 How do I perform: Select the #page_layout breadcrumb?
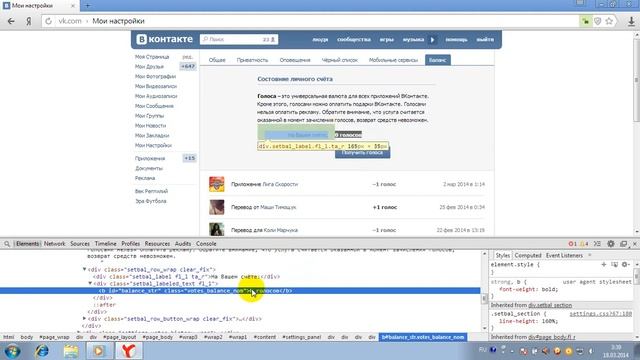pos(119,337)
